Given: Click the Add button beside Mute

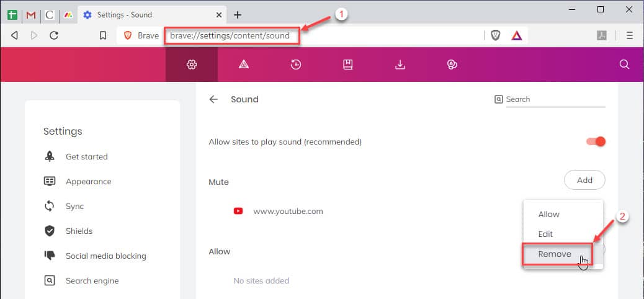Looking at the screenshot, I should [584, 180].
